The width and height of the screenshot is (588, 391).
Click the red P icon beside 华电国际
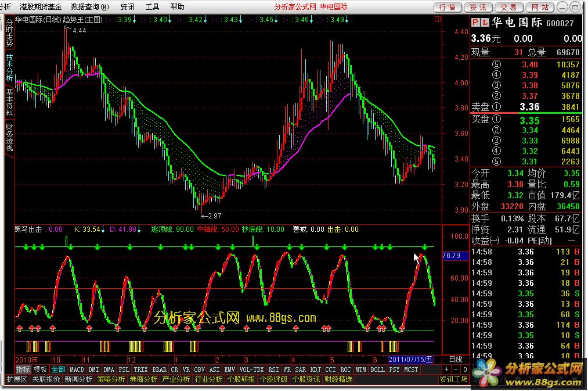tap(475, 23)
